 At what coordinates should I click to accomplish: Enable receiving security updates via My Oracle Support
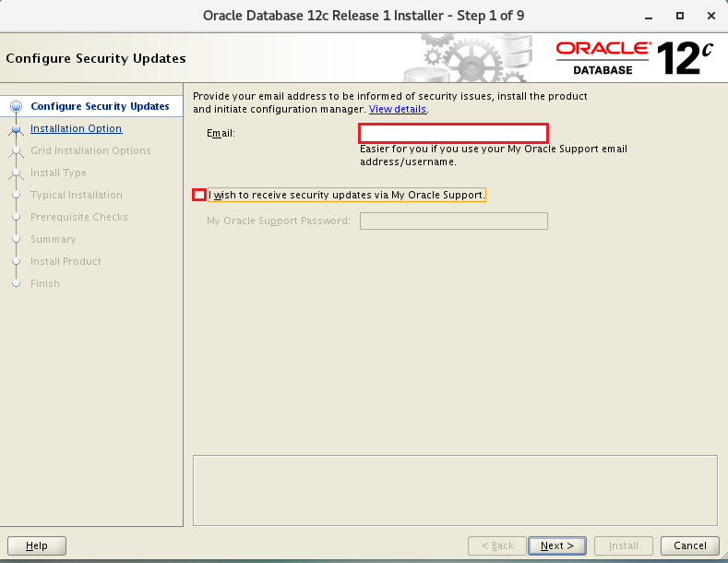tap(199, 195)
